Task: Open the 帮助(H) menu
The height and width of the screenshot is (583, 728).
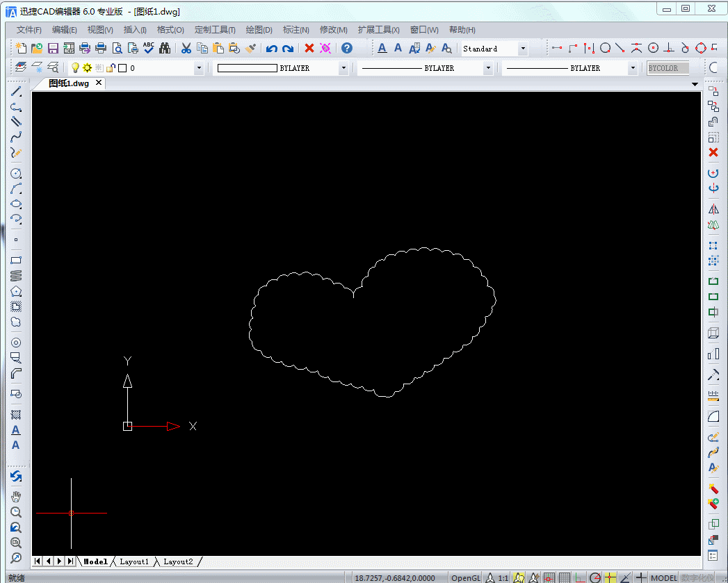Action: 462,30
